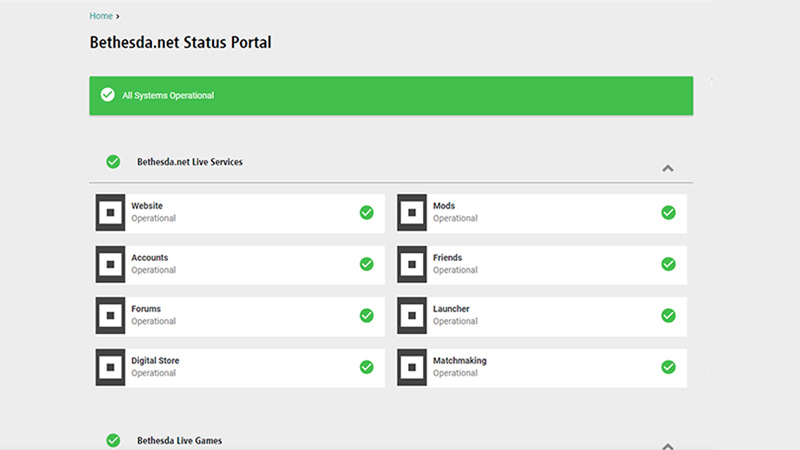The width and height of the screenshot is (800, 450).
Task: Click the Matchmaking service square icon
Action: 412,367
